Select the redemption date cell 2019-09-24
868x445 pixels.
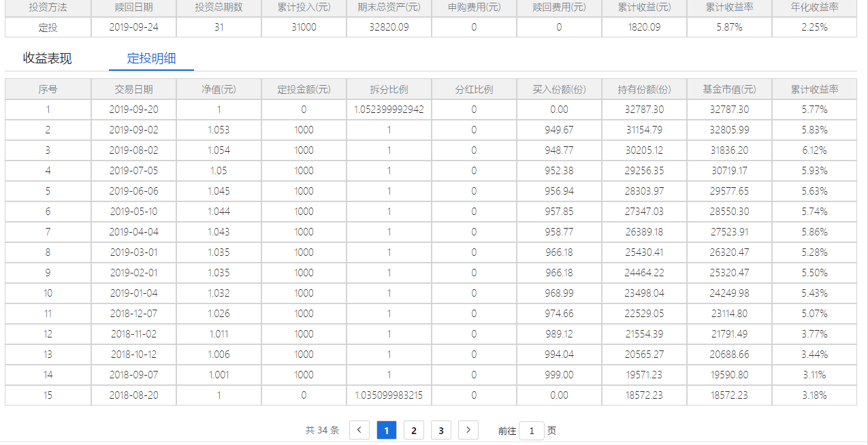click(133, 27)
